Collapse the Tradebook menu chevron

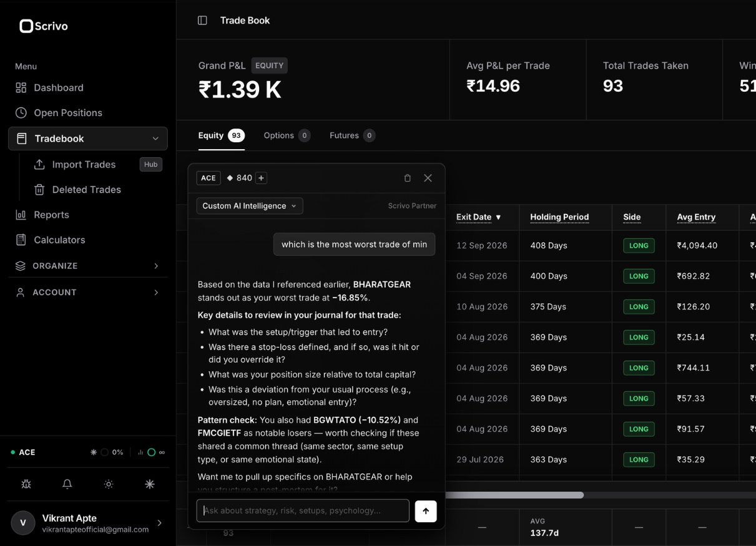pos(155,139)
